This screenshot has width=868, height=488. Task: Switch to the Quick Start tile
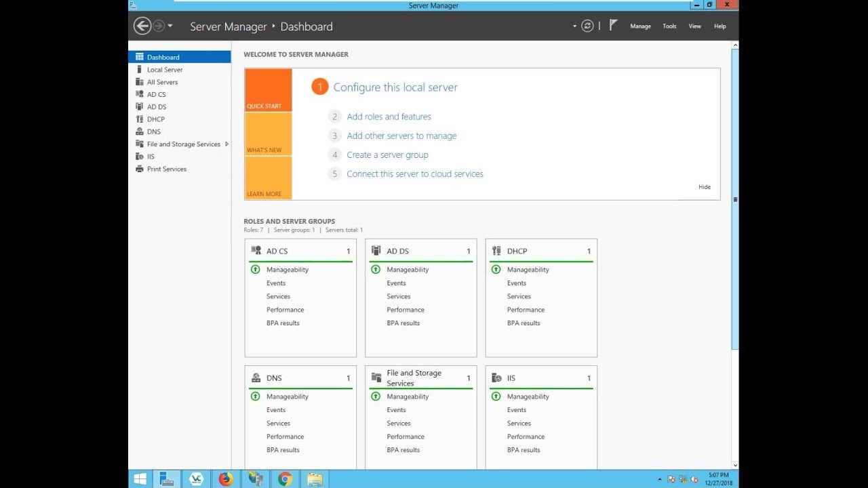tap(269, 90)
